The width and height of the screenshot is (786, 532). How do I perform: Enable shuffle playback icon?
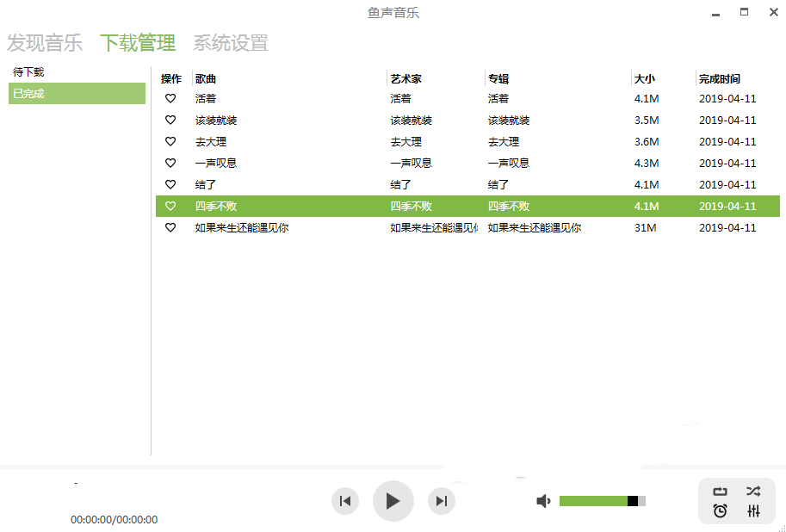753,492
